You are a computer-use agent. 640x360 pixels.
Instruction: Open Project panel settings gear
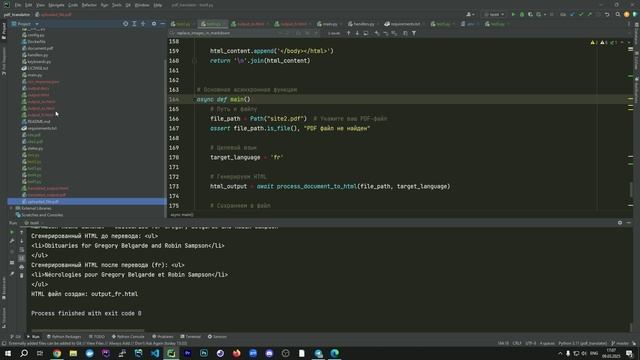click(x=154, y=24)
